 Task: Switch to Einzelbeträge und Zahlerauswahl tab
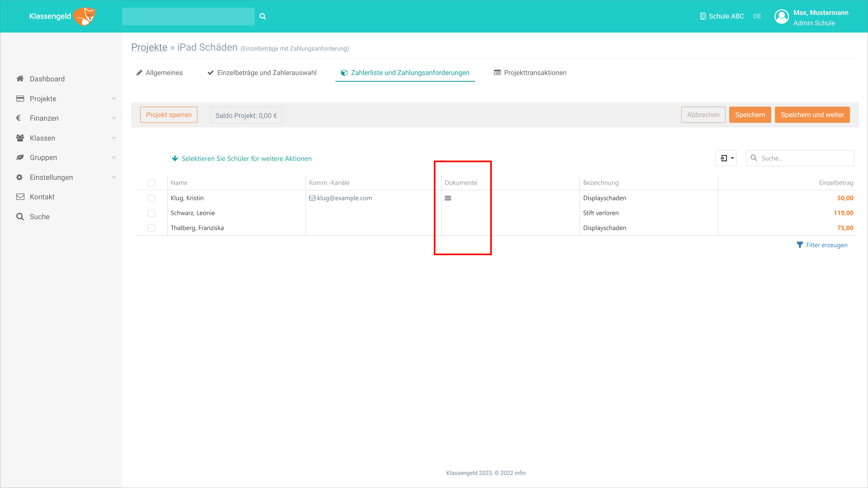pos(262,73)
